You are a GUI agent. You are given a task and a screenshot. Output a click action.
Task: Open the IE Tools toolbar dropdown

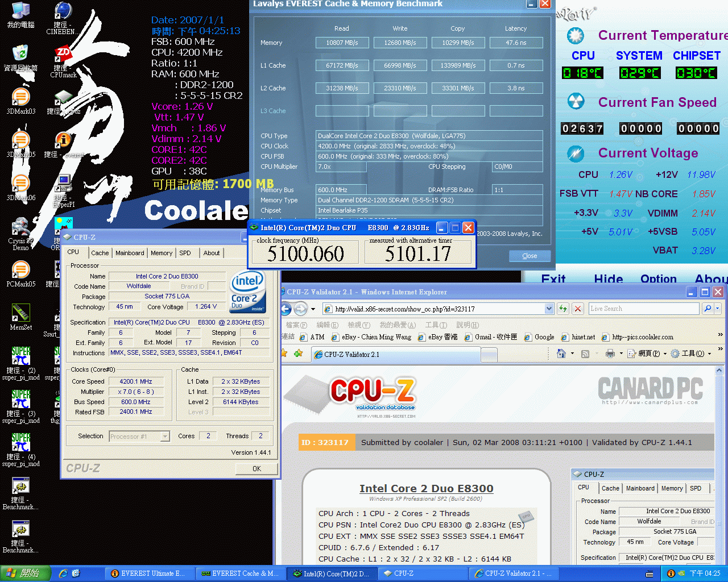click(x=691, y=354)
